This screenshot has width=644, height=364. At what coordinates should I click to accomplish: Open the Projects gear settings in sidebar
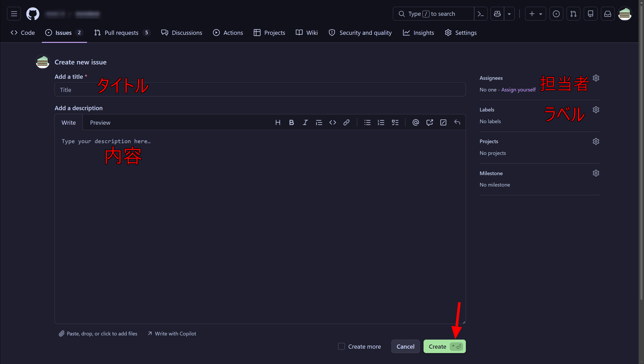(x=596, y=141)
